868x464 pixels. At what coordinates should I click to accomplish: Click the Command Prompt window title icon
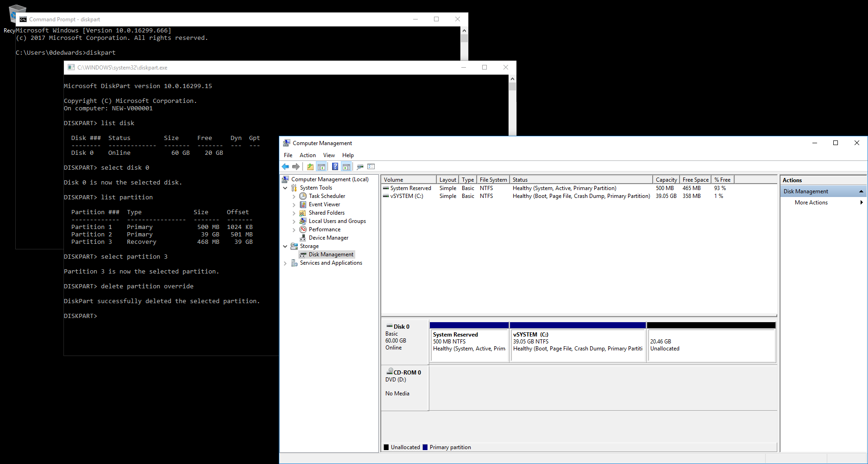pos(23,19)
